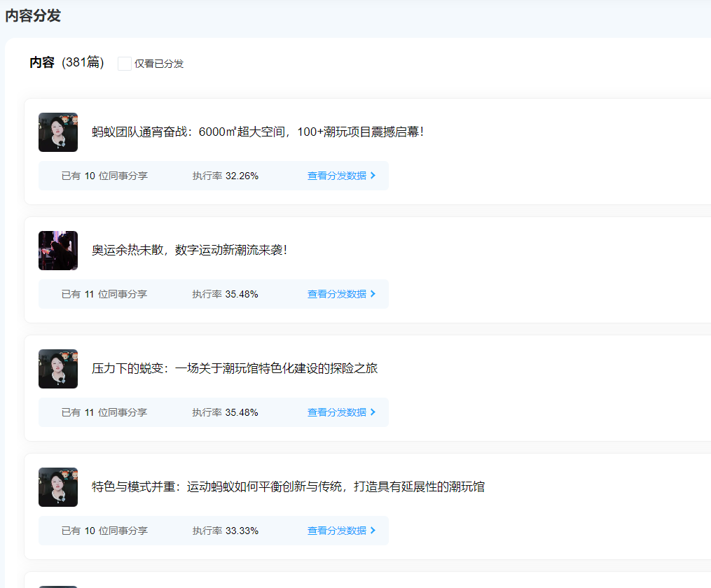Click the avatar on 特色与模式并重 article card
Screen dimensions: 711x588
click(58, 486)
